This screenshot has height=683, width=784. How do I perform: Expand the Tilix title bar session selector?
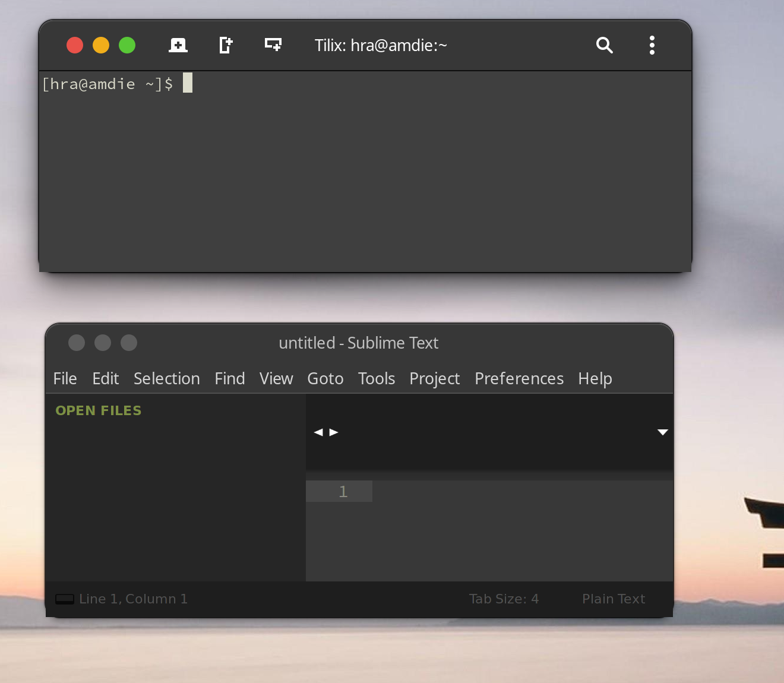point(381,45)
